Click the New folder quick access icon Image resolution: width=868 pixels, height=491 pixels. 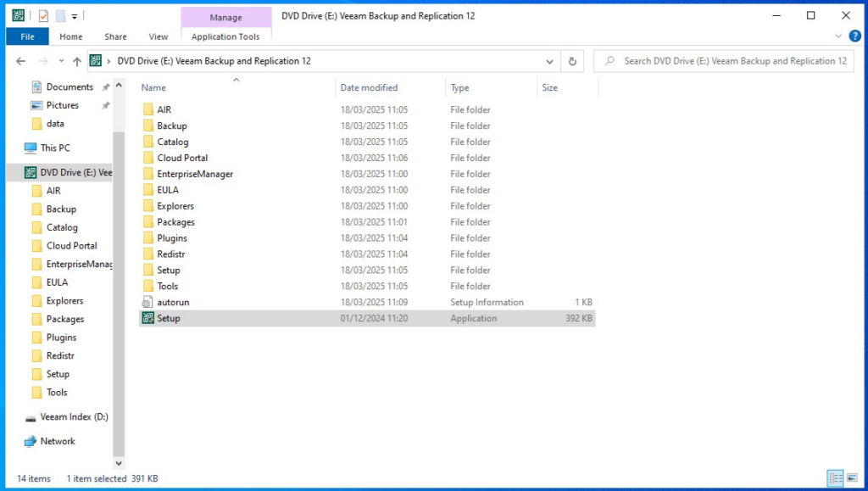click(x=60, y=16)
